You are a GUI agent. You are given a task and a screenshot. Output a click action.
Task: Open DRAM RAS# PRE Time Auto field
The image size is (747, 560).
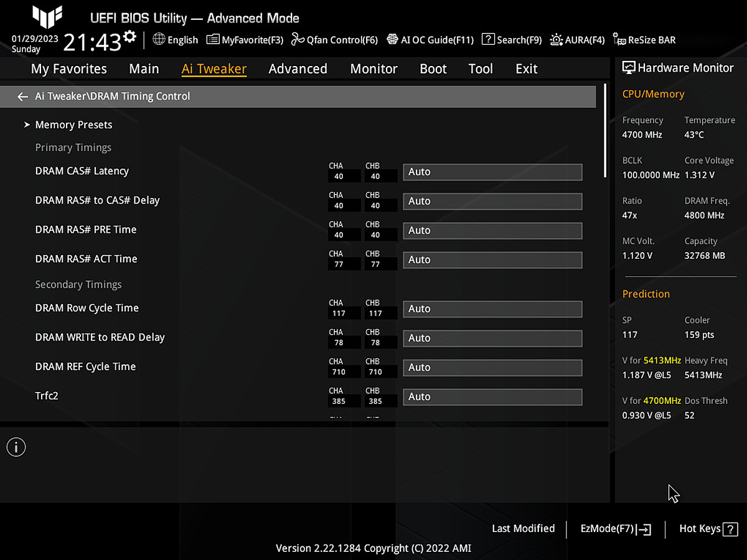point(492,230)
